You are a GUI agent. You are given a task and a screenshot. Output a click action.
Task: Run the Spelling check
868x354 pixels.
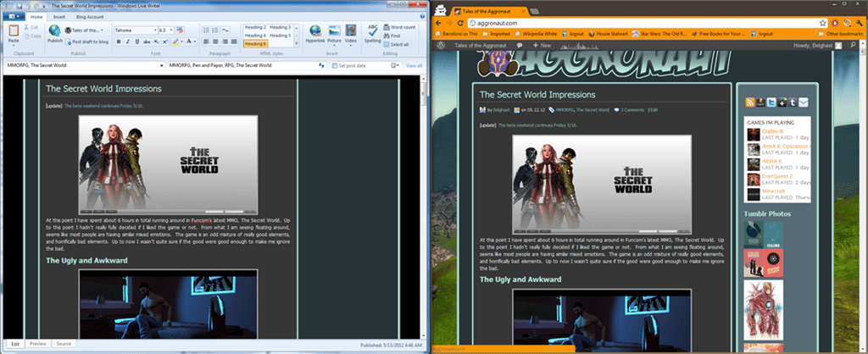coord(373,33)
